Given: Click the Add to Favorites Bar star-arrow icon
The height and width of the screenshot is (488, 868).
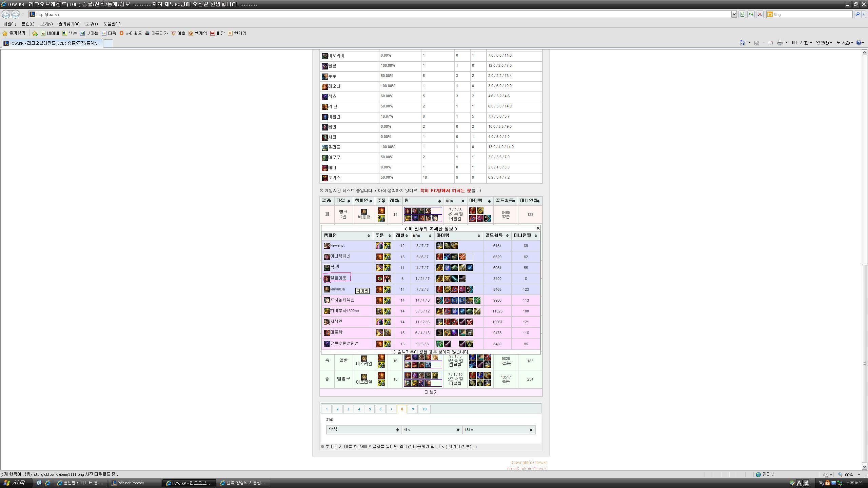Looking at the screenshot, I should click(x=35, y=33).
